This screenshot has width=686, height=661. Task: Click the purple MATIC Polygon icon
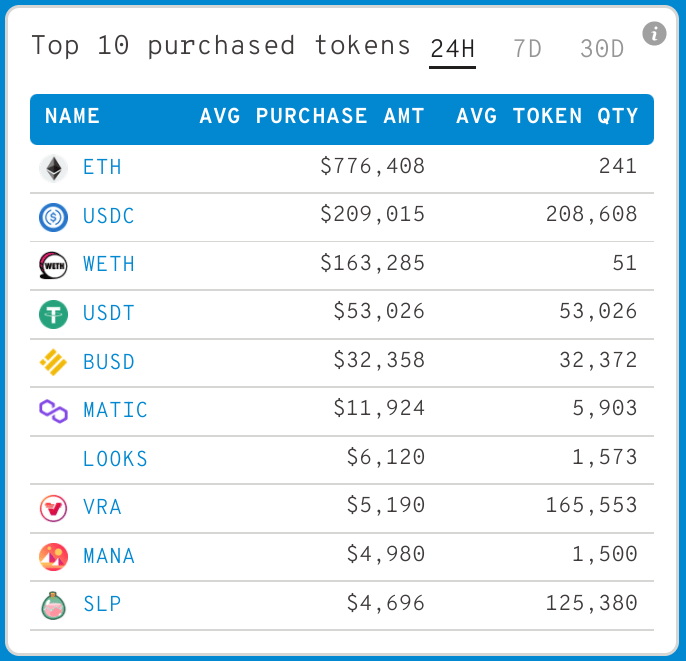[53, 411]
